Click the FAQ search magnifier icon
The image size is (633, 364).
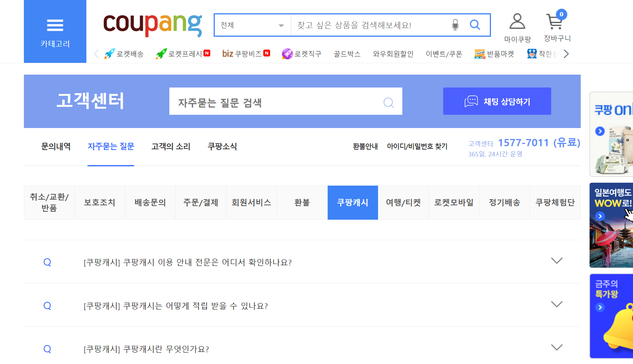(x=389, y=102)
